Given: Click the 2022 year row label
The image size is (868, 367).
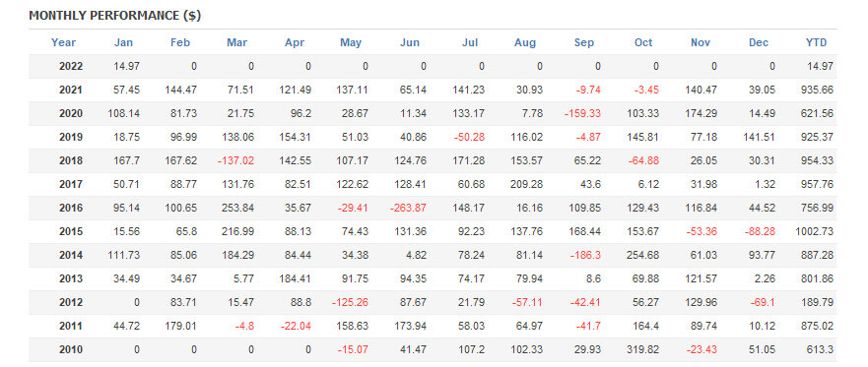Looking at the screenshot, I should coord(71,66).
